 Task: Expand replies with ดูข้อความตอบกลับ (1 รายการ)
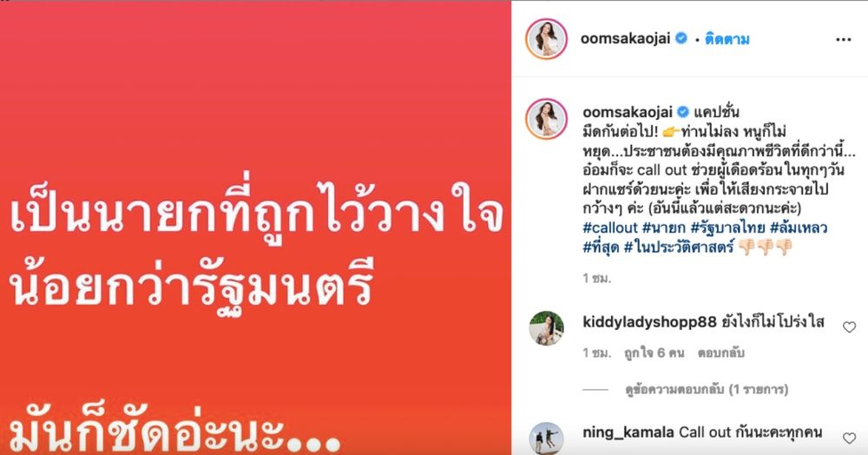click(707, 390)
